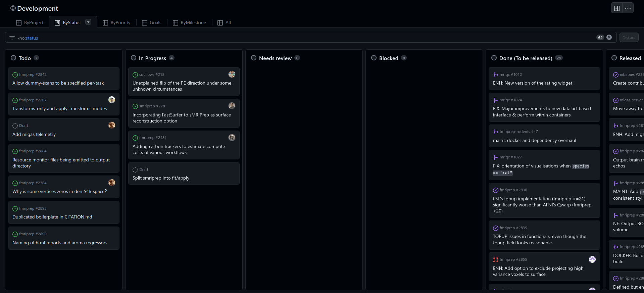Click merged PR icon for mriqc #1024
644x293 pixels.
click(496, 100)
